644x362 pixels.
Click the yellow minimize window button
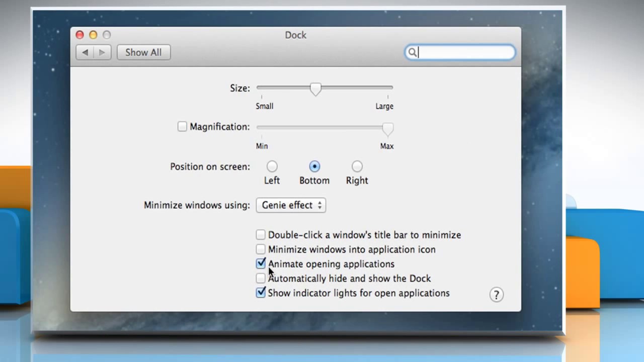coord(93,35)
